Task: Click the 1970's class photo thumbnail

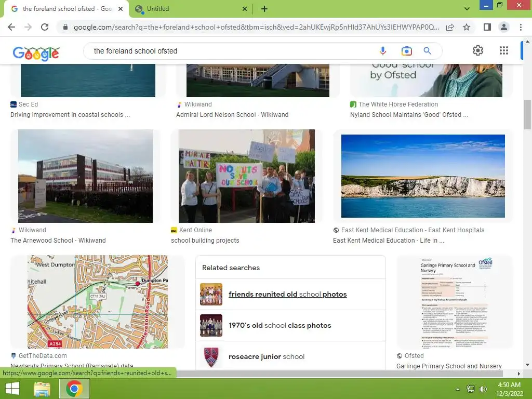Action: tap(211, 325)
